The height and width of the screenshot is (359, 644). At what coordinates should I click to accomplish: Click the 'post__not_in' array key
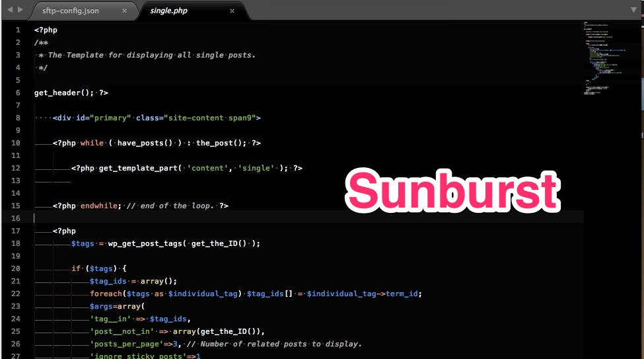coord(122,331)
